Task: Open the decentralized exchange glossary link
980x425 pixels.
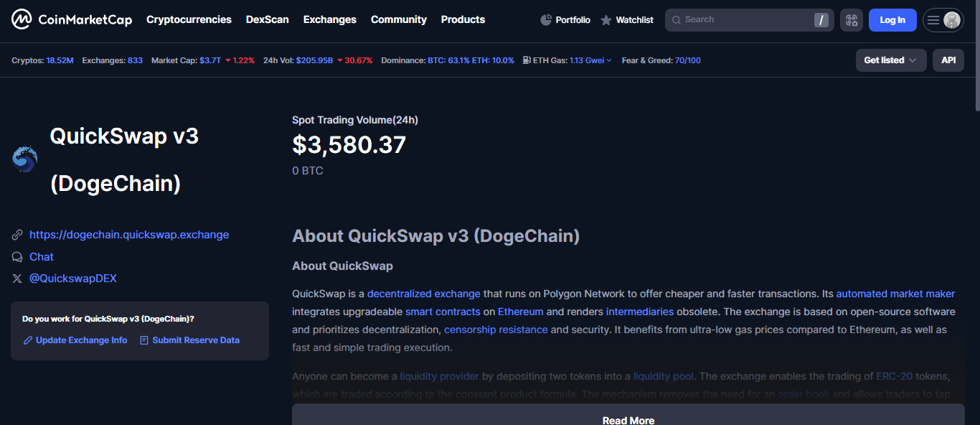Action: click(424, 294)
